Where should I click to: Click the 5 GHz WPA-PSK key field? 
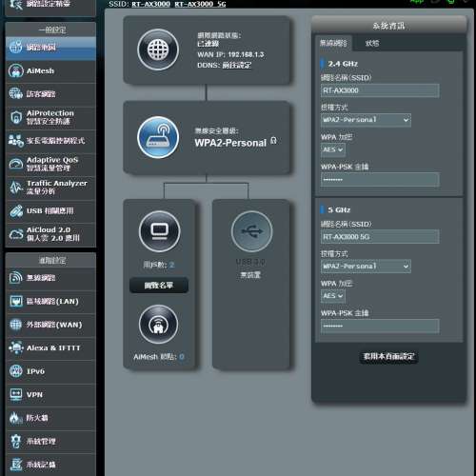pos(380,327)
